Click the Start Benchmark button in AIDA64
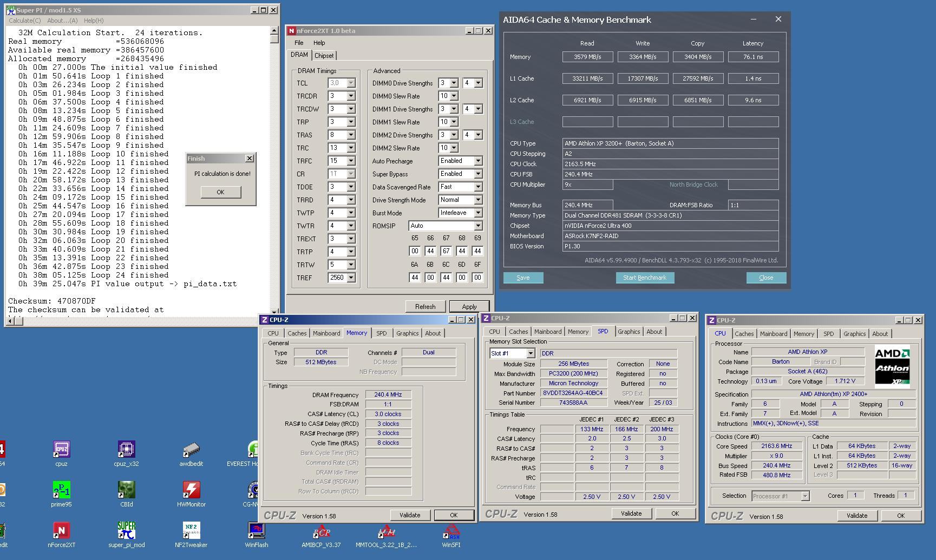This screenshot has width=936, height=560. pyautogui.click(x=644, y=278)
